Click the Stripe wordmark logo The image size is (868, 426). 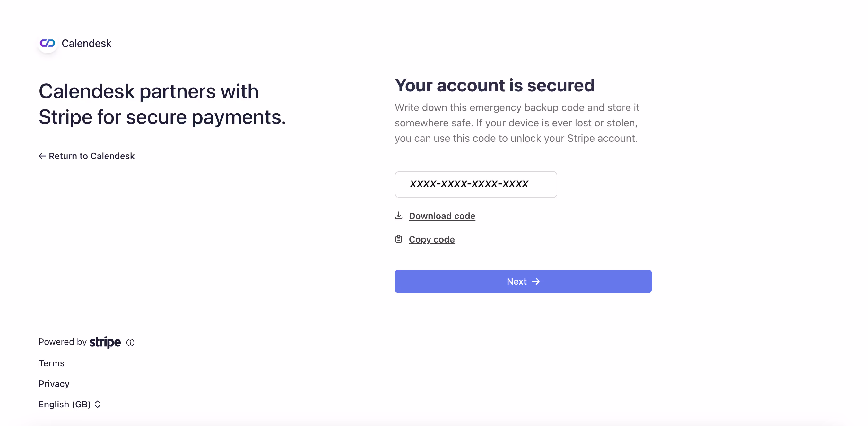[x=105, y=342]
